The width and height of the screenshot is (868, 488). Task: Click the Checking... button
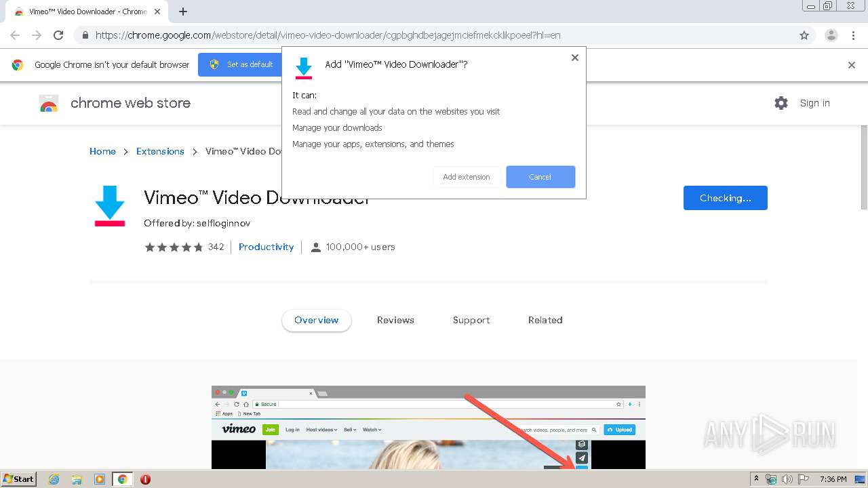(x=726, y=198)
